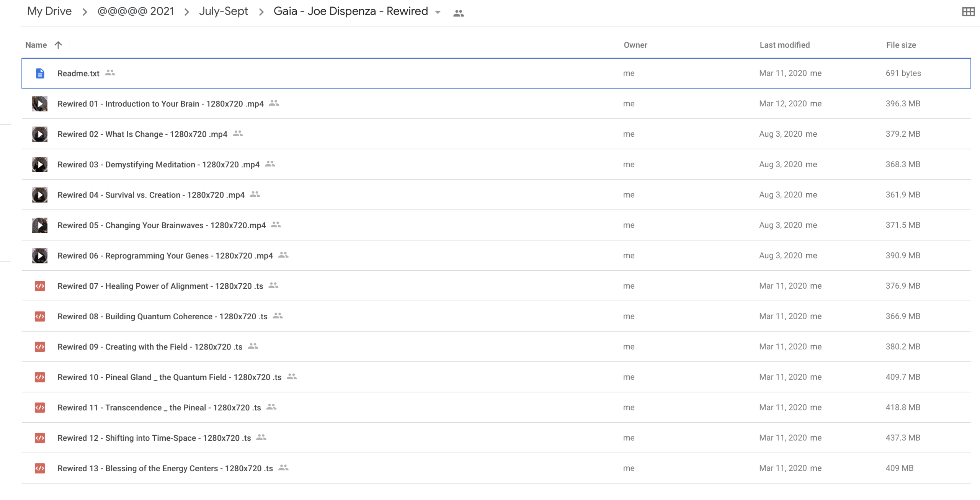980x500 pixels.
Task: Click shared icon beside Rewired 12 file
Action: click(261, 437)
